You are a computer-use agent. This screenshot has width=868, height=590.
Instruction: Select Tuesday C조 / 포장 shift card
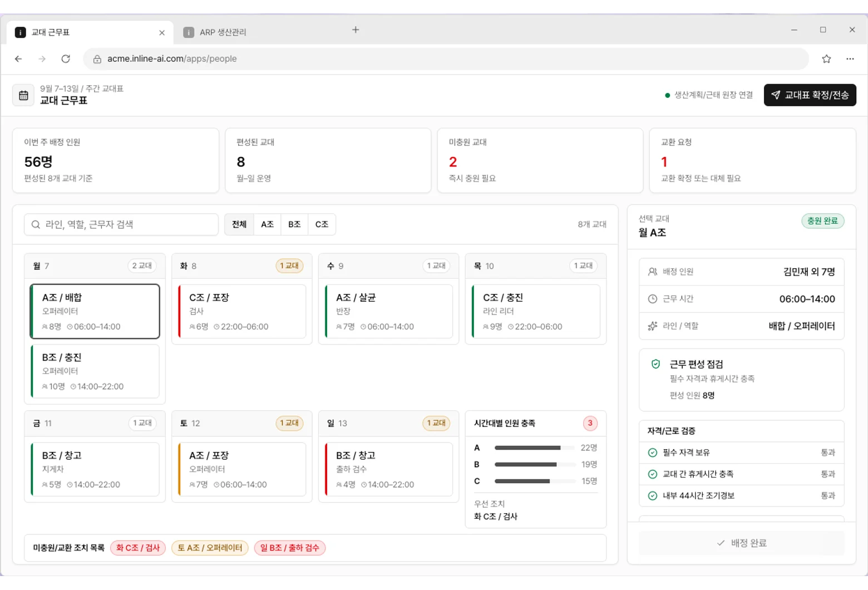click(242, 311)
